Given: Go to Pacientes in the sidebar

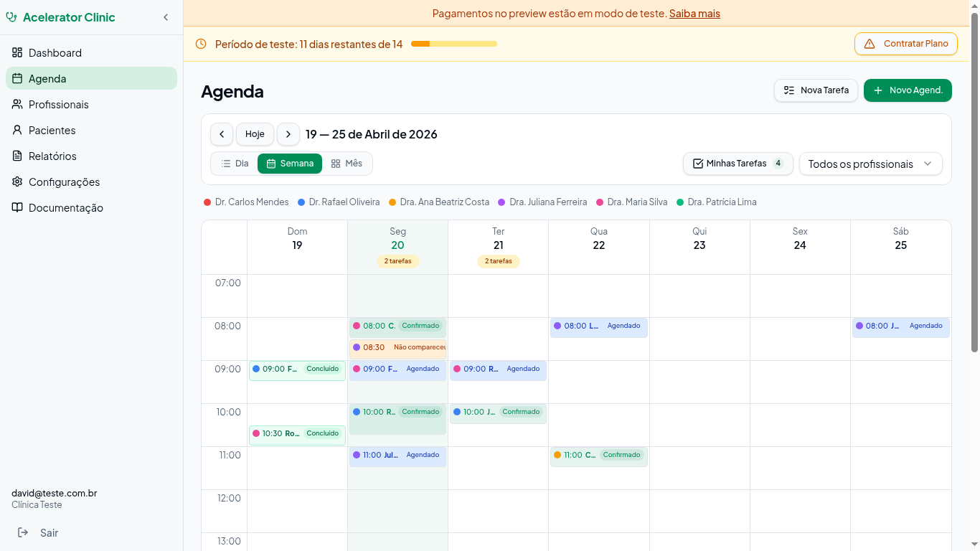Looking at the screenshot, I should pyautogui.click(x=91, y=130).
